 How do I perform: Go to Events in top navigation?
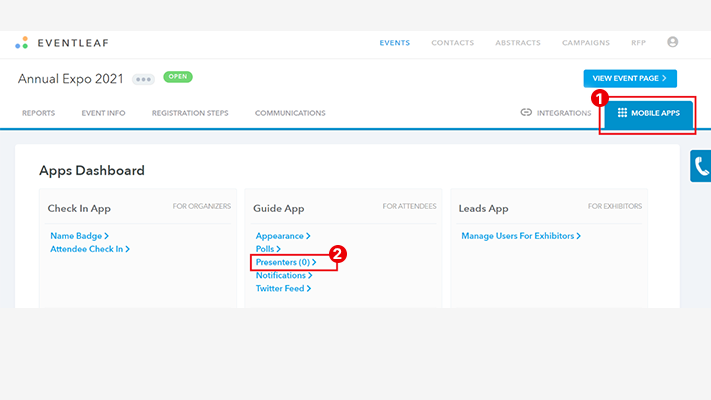[x=394, y=43]
